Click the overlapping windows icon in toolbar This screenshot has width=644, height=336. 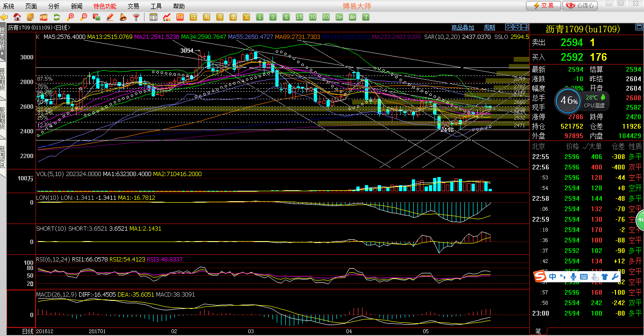point(97,17)
